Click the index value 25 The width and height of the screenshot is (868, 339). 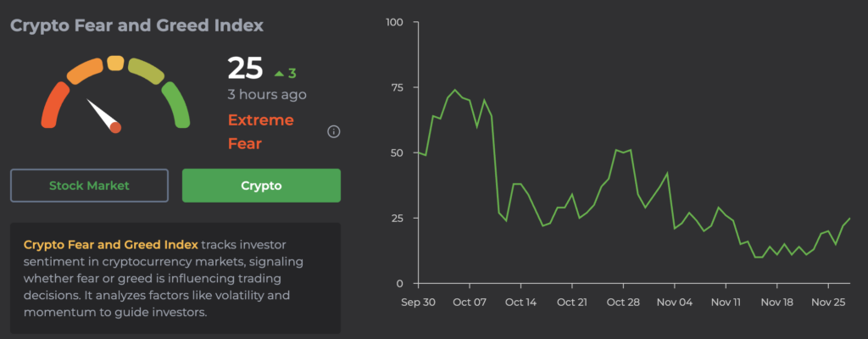[x=245, y=69]
